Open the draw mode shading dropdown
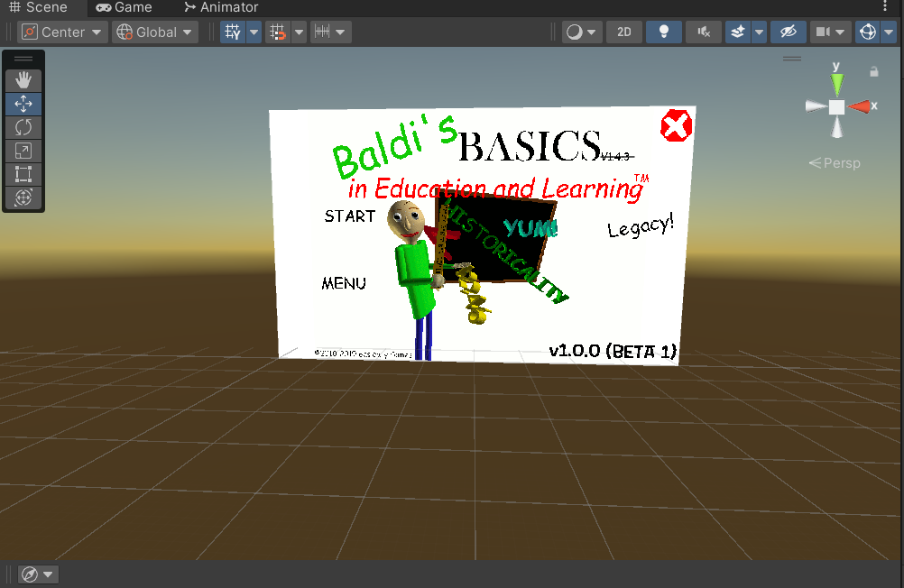 pyautogui.click(x=582, y=32)
